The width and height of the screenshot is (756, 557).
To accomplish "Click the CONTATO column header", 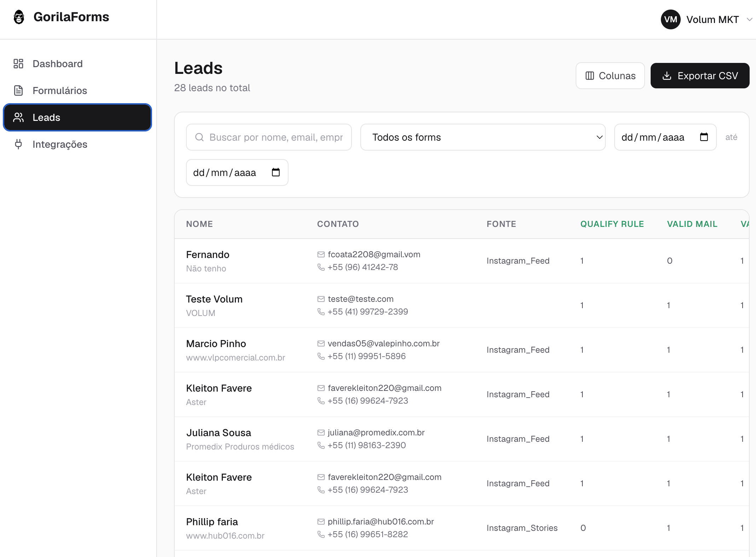I will [338, 224].
